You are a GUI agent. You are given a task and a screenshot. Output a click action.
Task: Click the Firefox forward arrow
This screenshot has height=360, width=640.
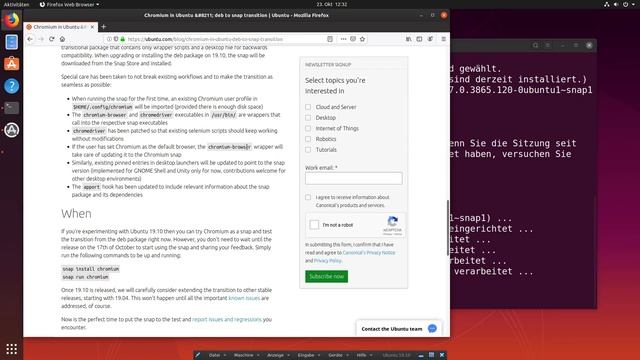pos(41,39)
